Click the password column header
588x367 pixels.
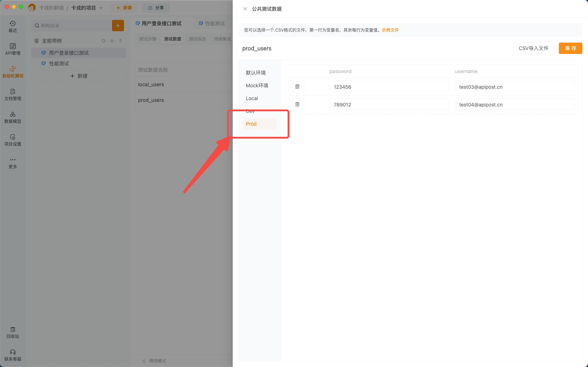340,71
